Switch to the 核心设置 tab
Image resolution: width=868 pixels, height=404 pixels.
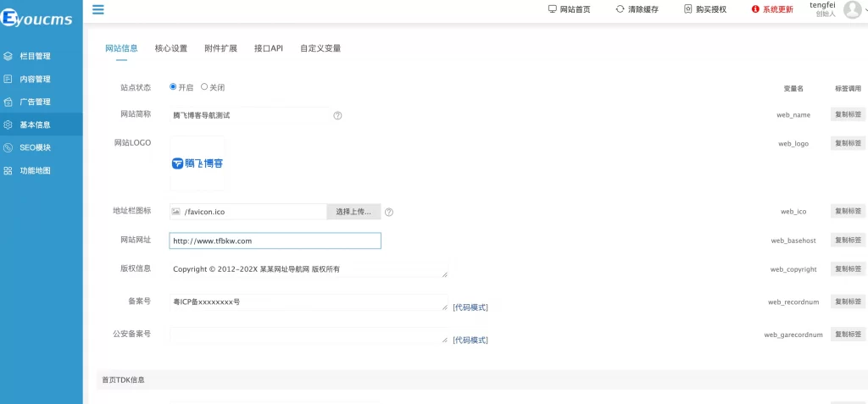tap(171, 48)
